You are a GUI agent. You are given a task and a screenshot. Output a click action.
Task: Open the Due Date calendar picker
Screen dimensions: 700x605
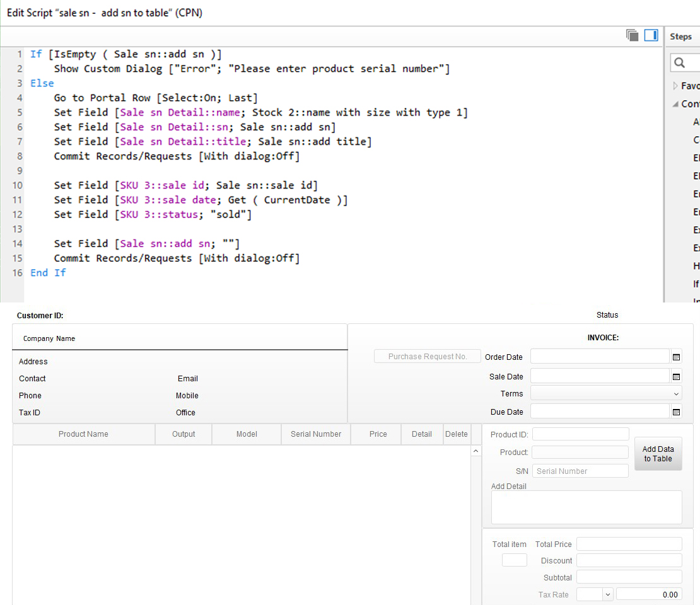[676, 412]
